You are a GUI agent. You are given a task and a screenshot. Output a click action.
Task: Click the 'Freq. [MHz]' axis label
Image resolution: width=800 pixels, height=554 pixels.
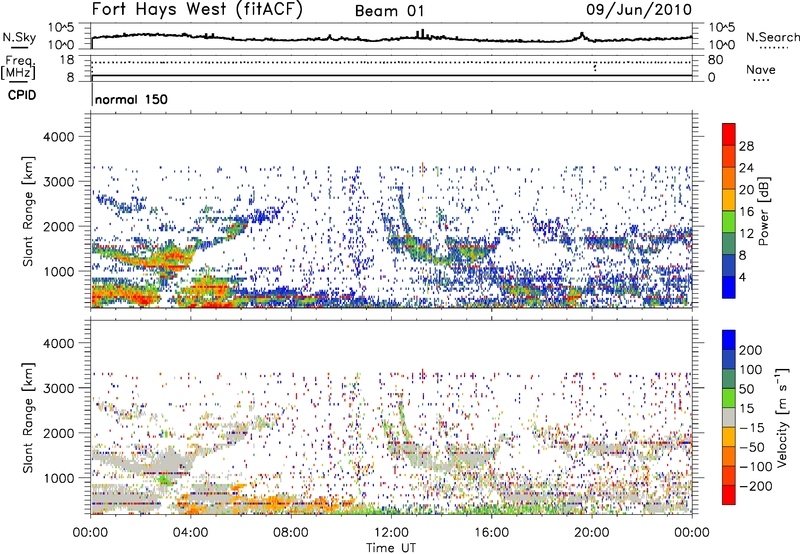pos(18,67)
